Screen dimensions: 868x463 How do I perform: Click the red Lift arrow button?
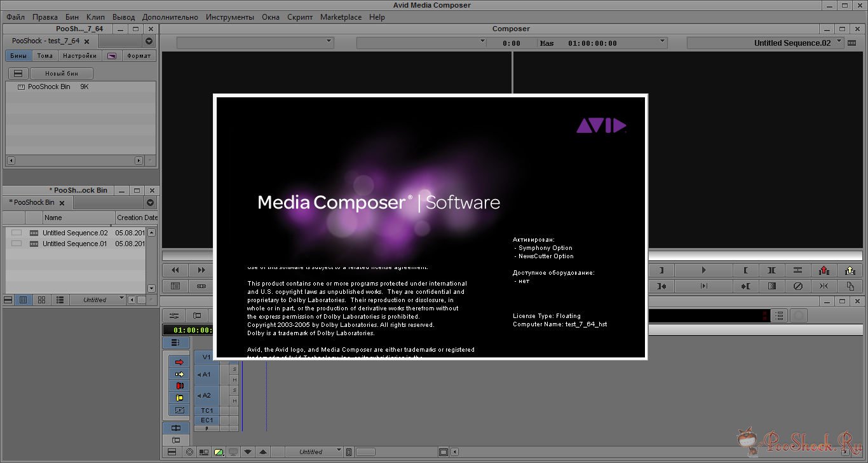click(824, 270)
